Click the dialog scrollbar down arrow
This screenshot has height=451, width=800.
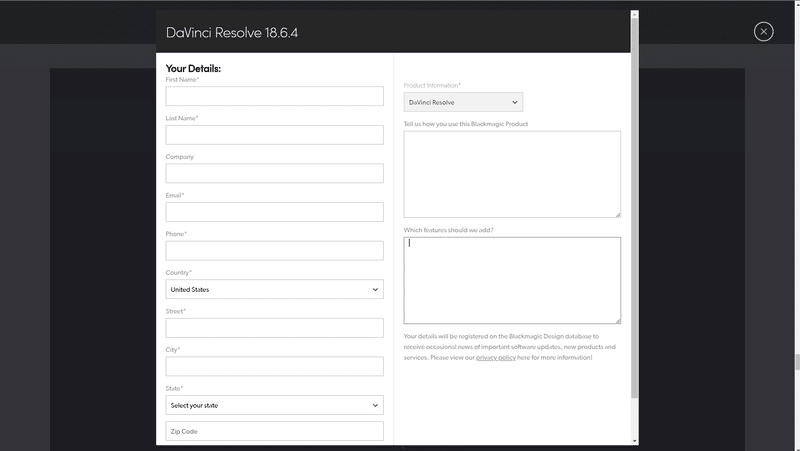click(x=635, y=441)
